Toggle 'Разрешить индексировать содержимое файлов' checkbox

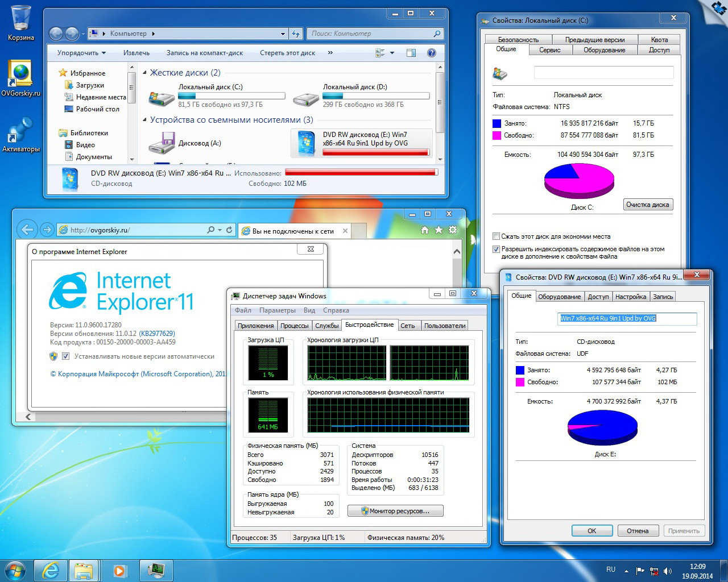pyautogui.click(x=496, y=249)
